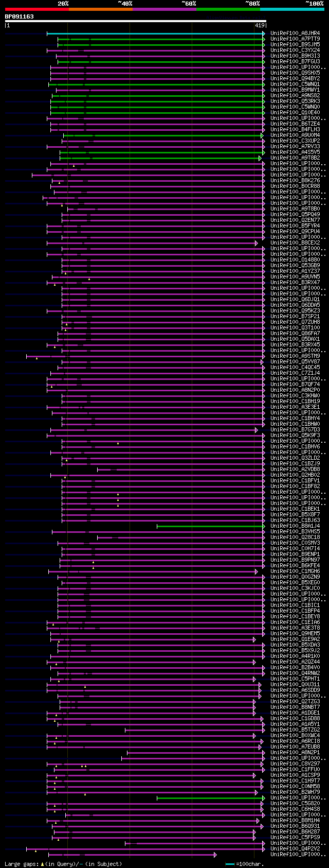
Task: Select hit label UniRef100_A2VDB8
Action: [x=295, y=470]
